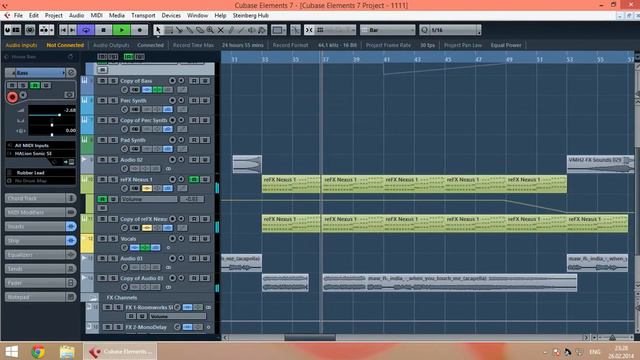
Task: Expand the Chord Track inspector section
Action: [x=40, y=198]
